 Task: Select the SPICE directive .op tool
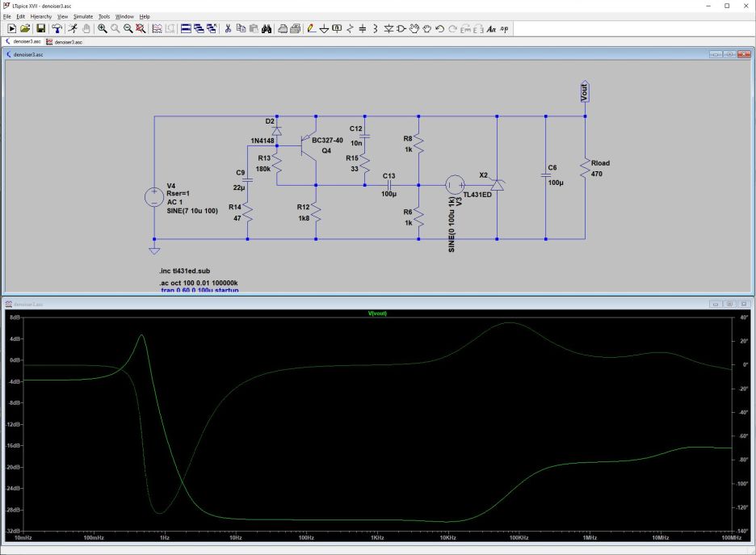[504, 29]
